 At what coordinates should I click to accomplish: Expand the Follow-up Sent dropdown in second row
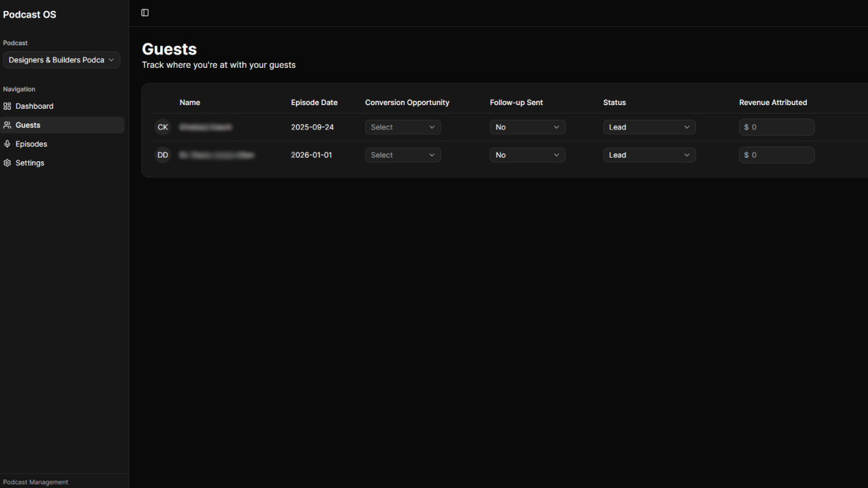(x=527, y=155)
